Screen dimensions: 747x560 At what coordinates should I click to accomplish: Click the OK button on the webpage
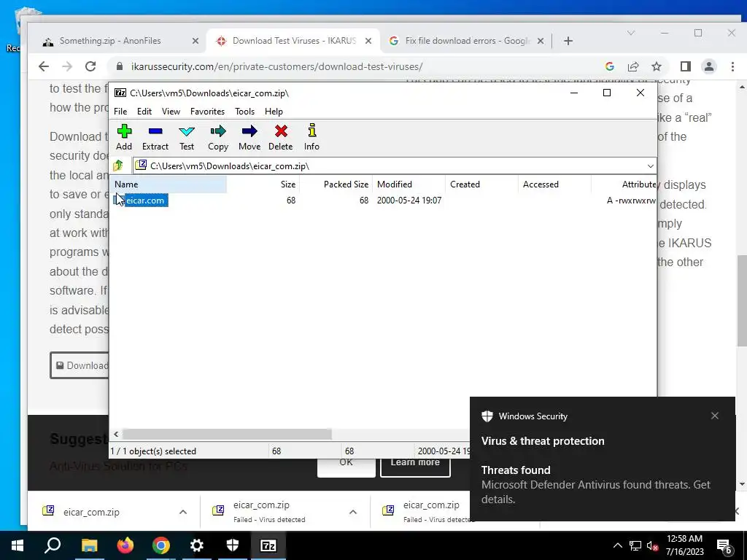(x=347, y=466)
